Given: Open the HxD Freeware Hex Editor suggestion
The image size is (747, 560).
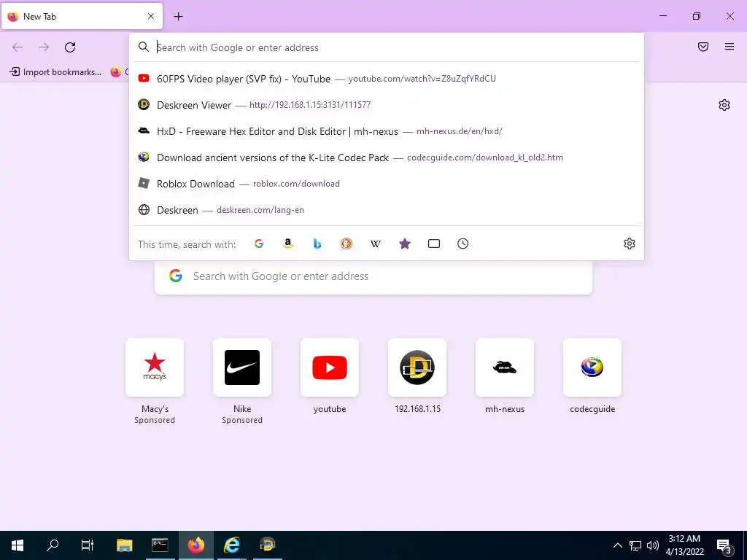Looking at the screenshot, I should coord(387,131).
